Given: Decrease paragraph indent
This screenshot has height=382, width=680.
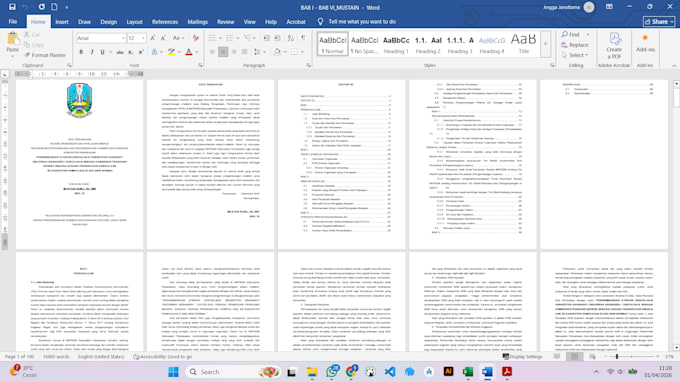Looking at the screenshot, I should point(267,38).
